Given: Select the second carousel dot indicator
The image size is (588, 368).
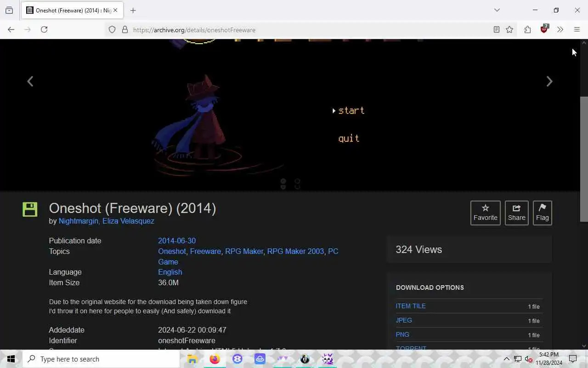Looking at the screenshot, I should tap(297, 184).
